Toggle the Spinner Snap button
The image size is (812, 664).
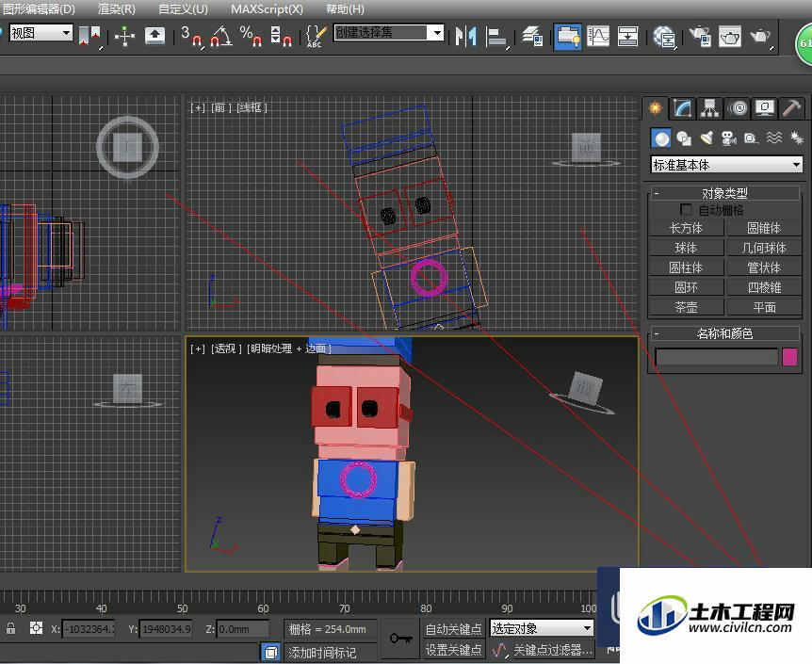282,36
